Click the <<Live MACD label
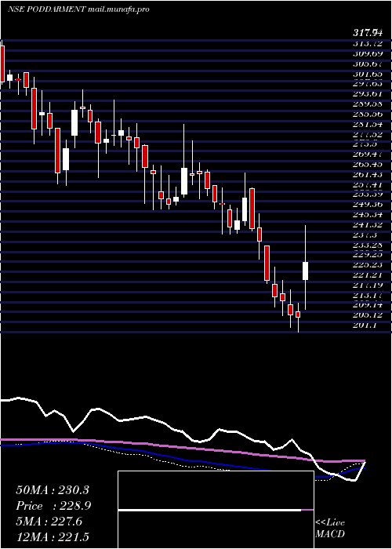Image resolution: width=392 pixels, height=549 pixels. (330, 529)
